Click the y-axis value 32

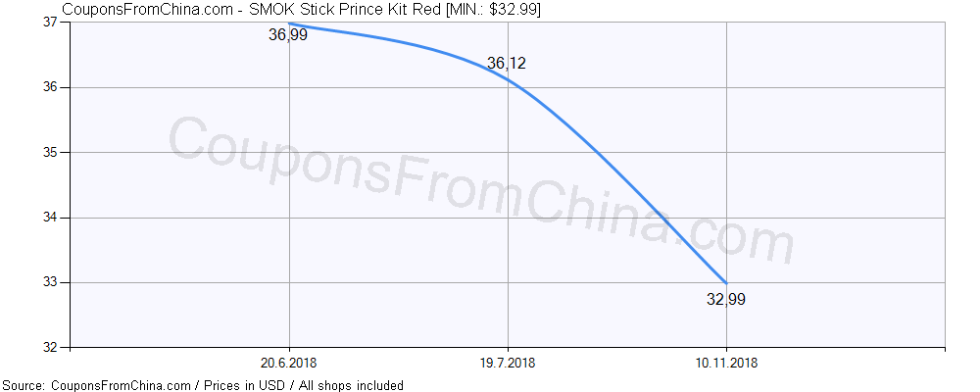(49, 347)
